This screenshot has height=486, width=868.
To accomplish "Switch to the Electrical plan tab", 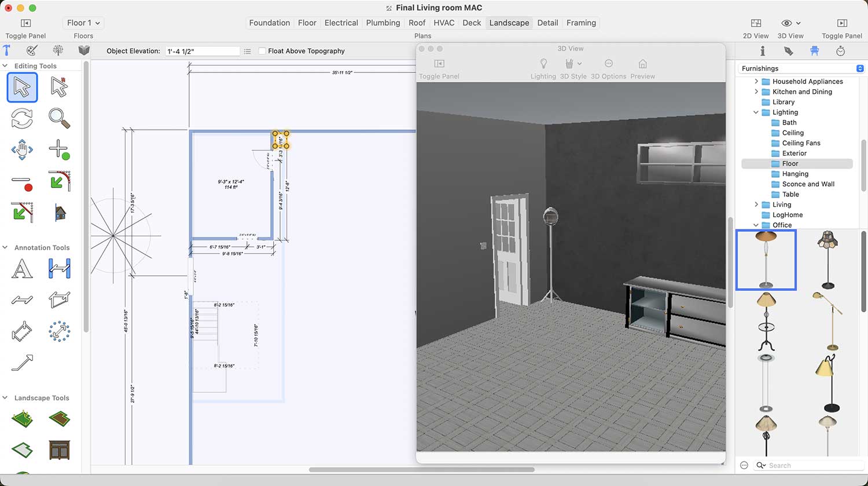I will (341, 23).
